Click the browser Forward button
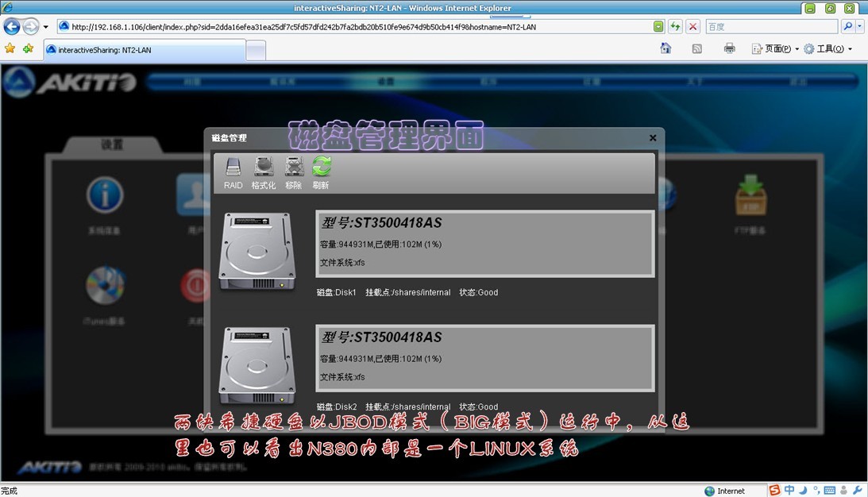The height and width of the screenshot is (497, 868). click(x=31, y=26)
